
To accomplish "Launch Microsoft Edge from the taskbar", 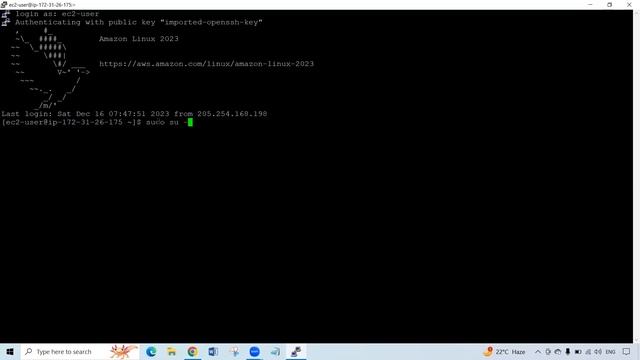I will (151, 351).
